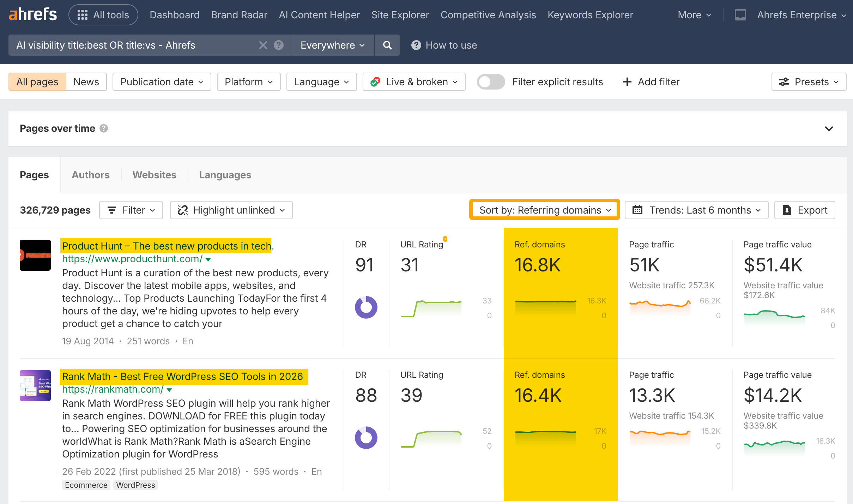
Task: Open the Presets dropdown
Action: tap(809, 82)
